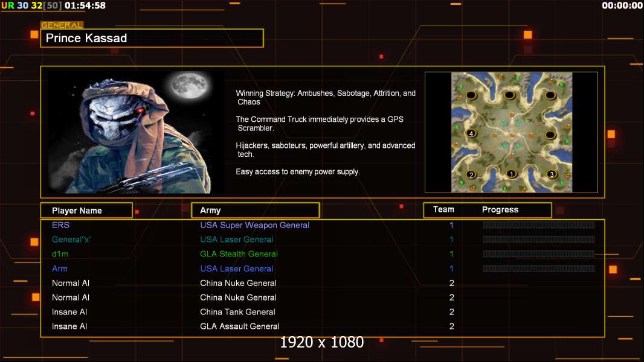Select player name d1m
Screen dimensions: 644x362
pos(60,254)
